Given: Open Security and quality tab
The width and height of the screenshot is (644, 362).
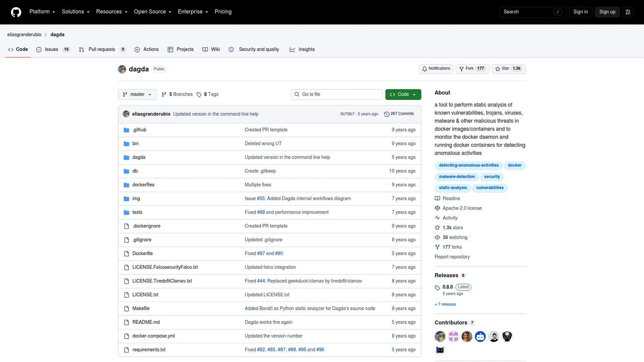Looking at the screenshot, I should tap(254, 49).
